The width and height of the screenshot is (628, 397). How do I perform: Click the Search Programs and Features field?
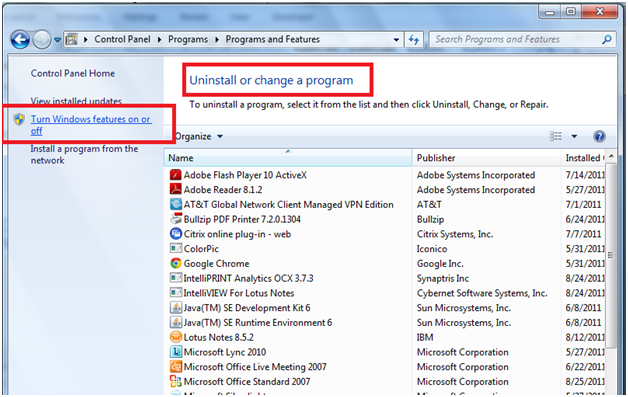point(515,40)
